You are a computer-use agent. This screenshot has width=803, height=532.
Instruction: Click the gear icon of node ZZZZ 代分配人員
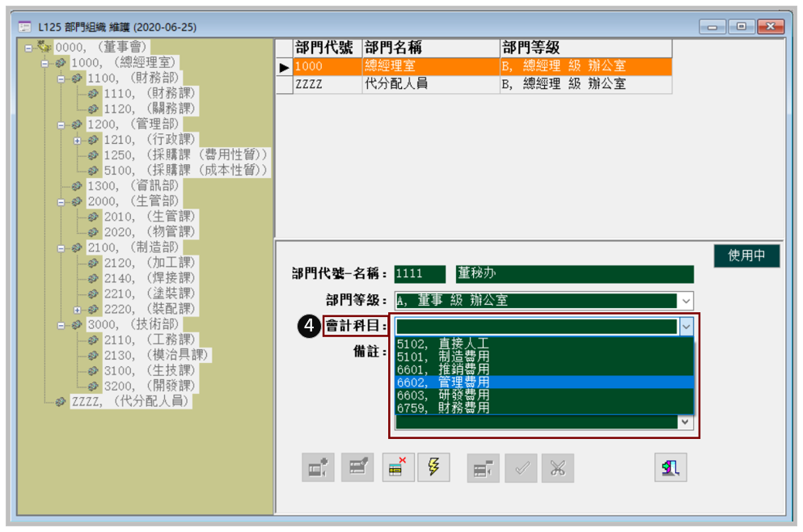[61, 402]
